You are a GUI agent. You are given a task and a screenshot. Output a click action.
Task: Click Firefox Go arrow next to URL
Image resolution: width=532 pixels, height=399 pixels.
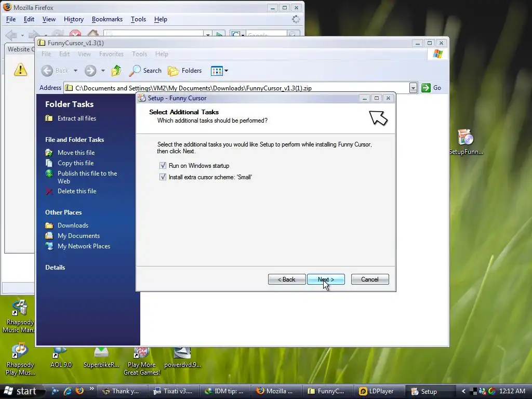(219, 34)
